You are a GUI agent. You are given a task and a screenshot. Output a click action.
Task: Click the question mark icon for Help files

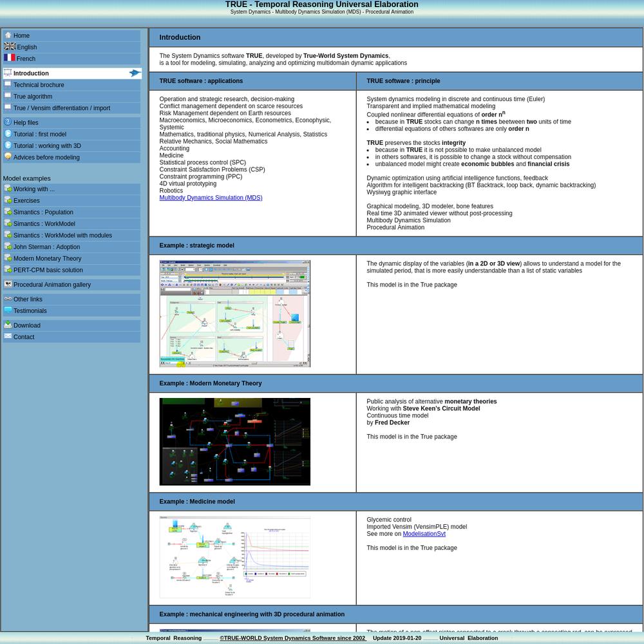8,122
